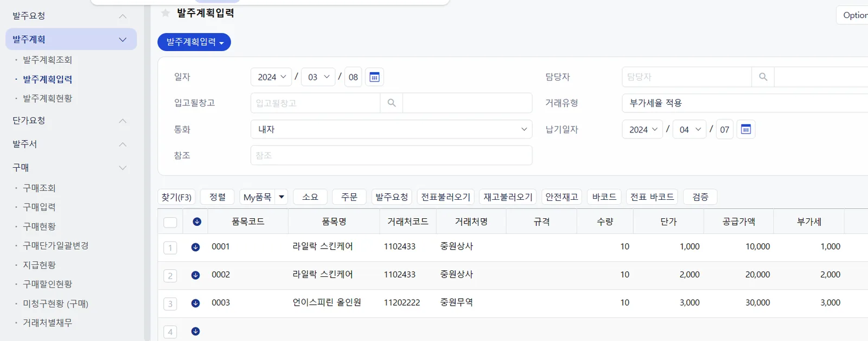Click the 검증 button

coord(700,197)
